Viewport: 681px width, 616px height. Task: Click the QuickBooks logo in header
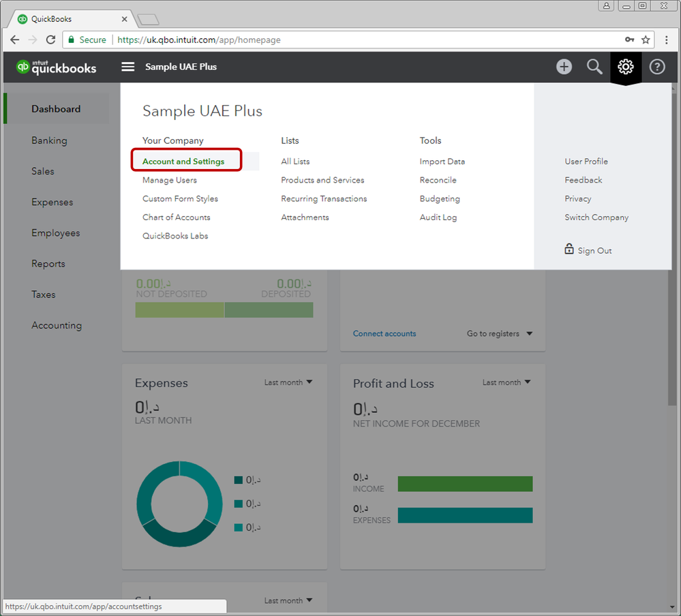pos(57,67)
